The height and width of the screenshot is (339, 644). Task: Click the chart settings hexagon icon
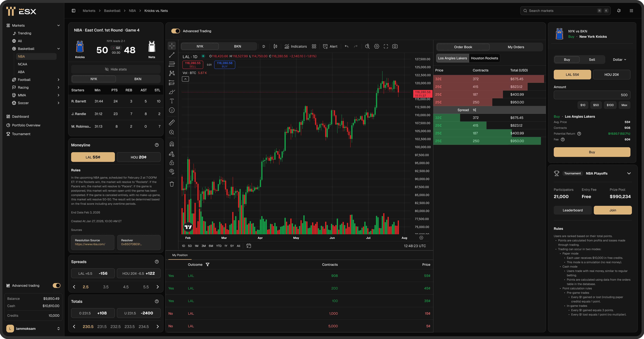coord(377,46)
